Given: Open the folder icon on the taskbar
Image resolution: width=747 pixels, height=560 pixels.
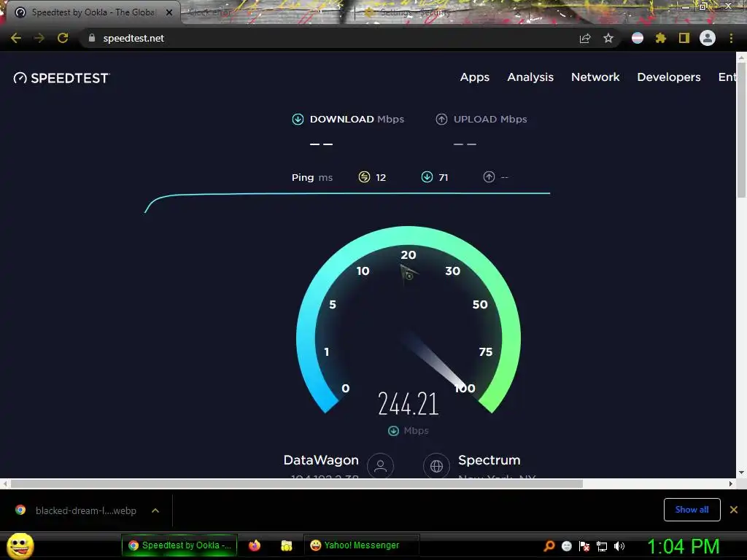Looking at the screenshot, I should pyautogui.click(x=286, y=545).
